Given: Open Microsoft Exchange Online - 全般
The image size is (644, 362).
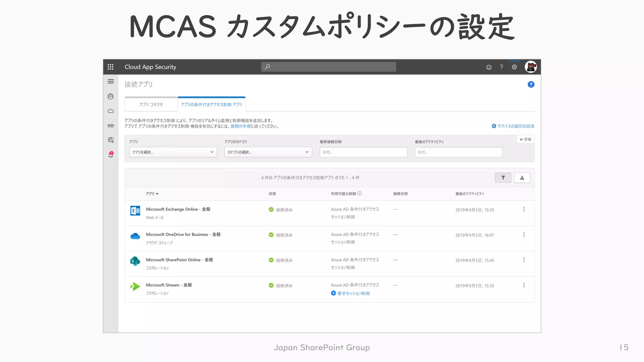Looking at the screenshot, I should [x=178, y=209].
